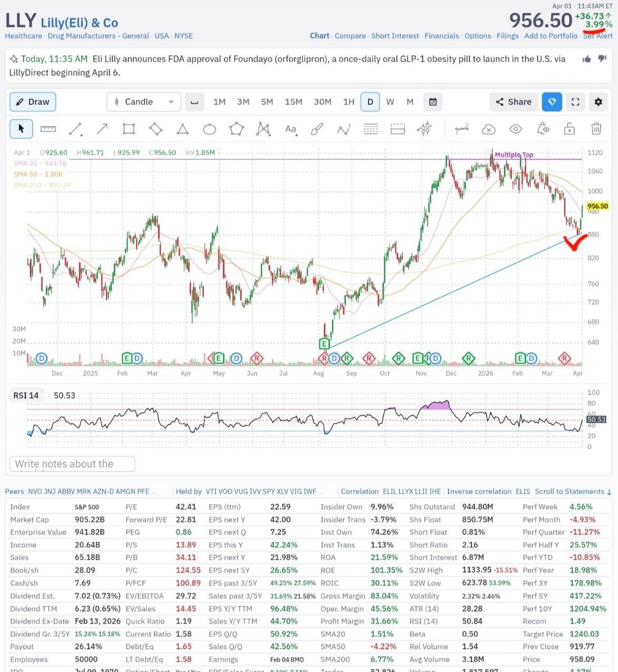Select the brush drawing tool

pos(317,129)
